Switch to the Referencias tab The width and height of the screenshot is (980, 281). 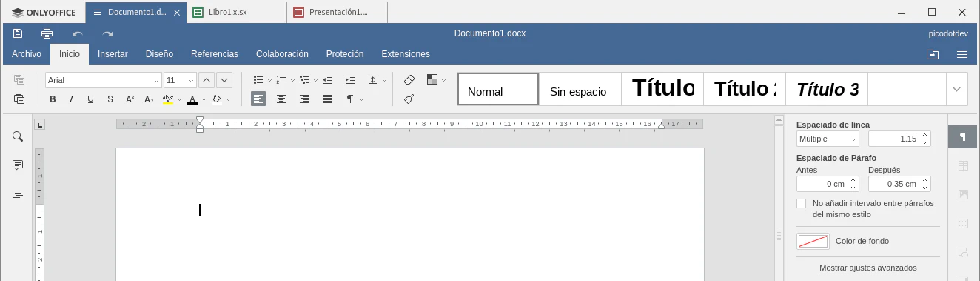tap(215, 54)
